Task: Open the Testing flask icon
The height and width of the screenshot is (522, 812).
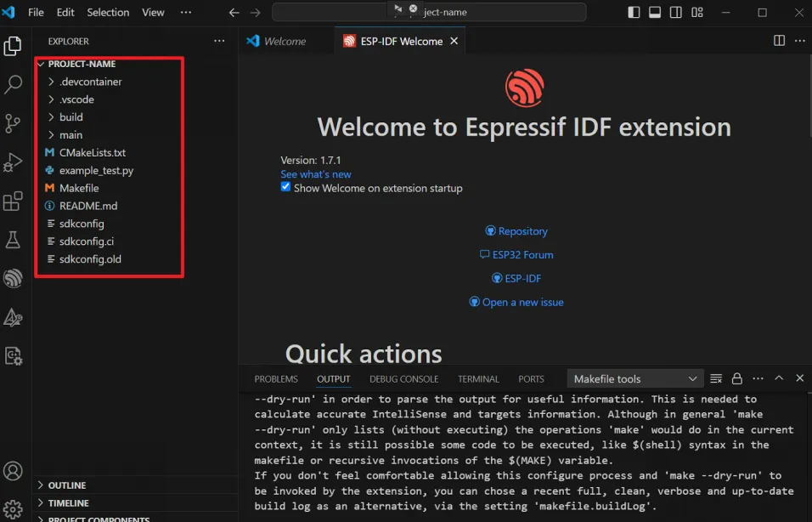Action: coord(13,241)
